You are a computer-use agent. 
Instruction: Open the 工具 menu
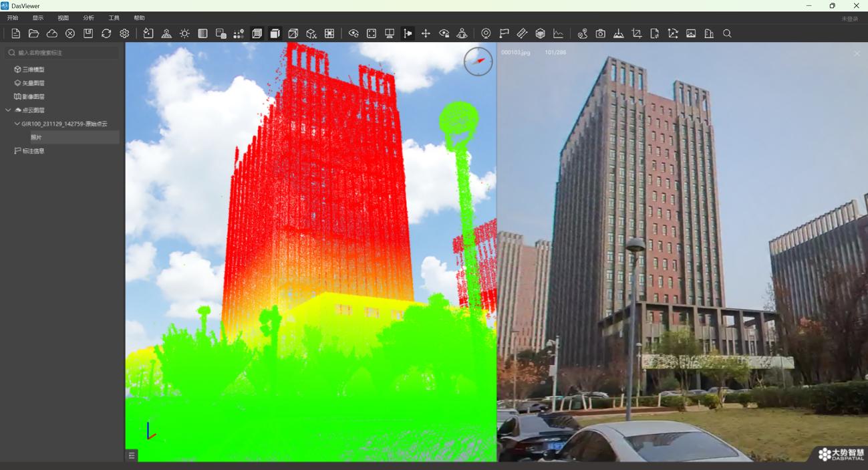[x=114, y=18]
